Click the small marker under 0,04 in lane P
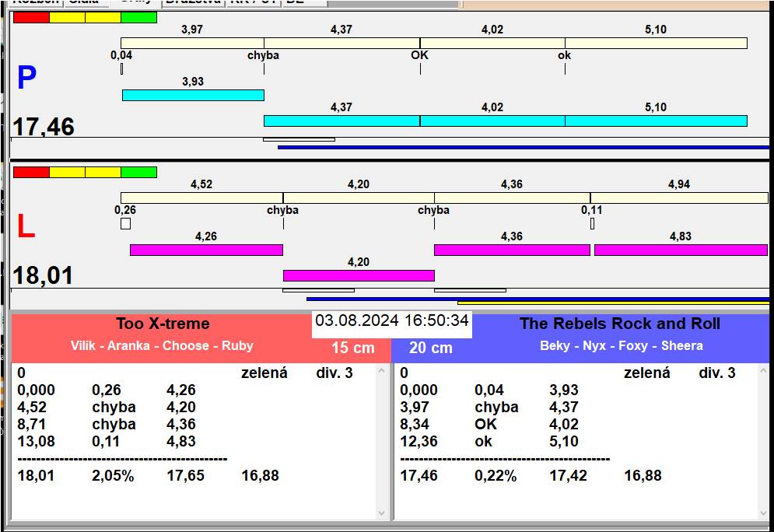 tap(122, 69)
